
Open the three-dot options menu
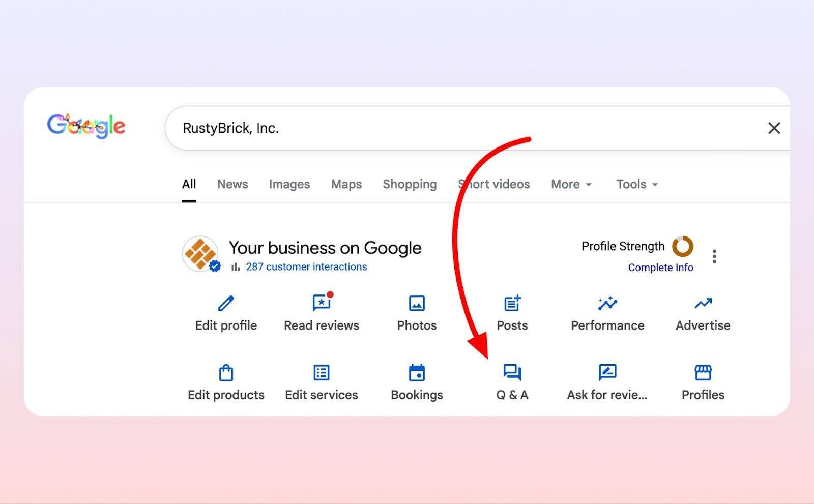(x=714, y=256)
